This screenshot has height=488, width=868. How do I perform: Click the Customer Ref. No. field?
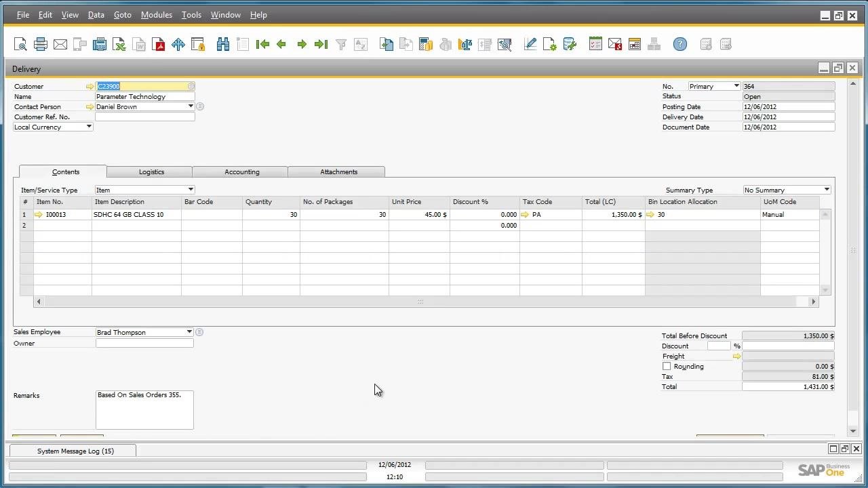(x=145, y=117)
